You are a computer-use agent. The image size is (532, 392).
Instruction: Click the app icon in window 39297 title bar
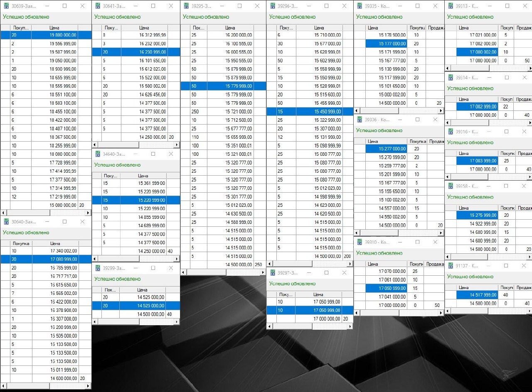click(273, 273)
